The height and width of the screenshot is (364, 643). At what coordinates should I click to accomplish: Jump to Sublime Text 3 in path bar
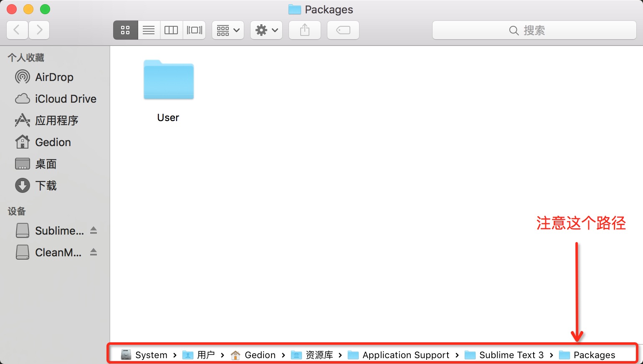click(504, 355)
